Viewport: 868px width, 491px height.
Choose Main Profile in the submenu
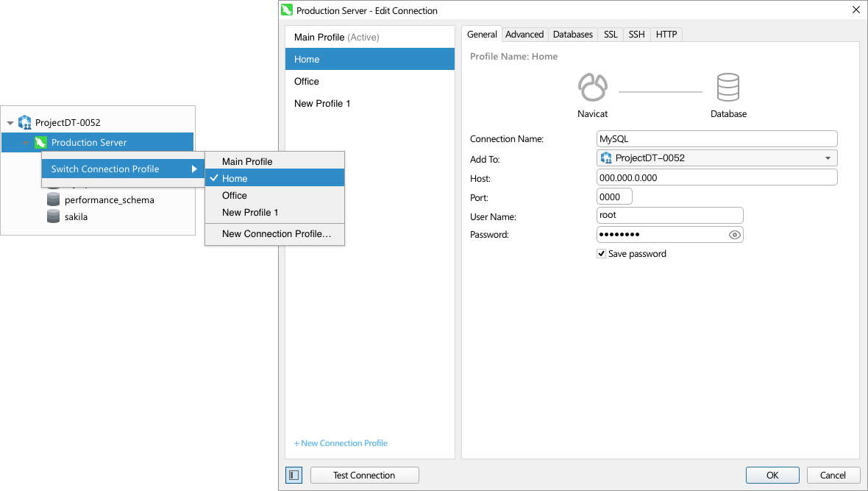coord(274,161)
